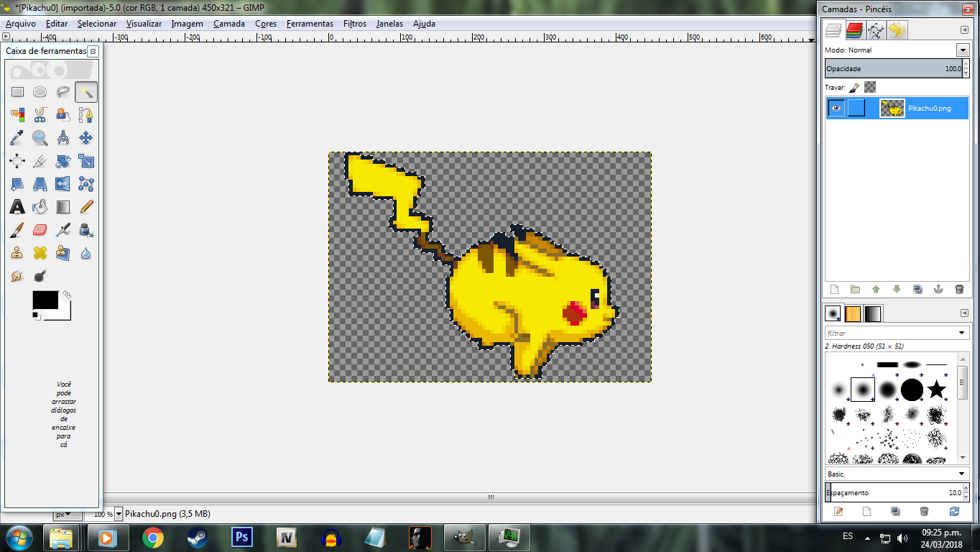Screen dimensions: 980x552
Task: Select the Crop knife tool
Action: [40, 161]
